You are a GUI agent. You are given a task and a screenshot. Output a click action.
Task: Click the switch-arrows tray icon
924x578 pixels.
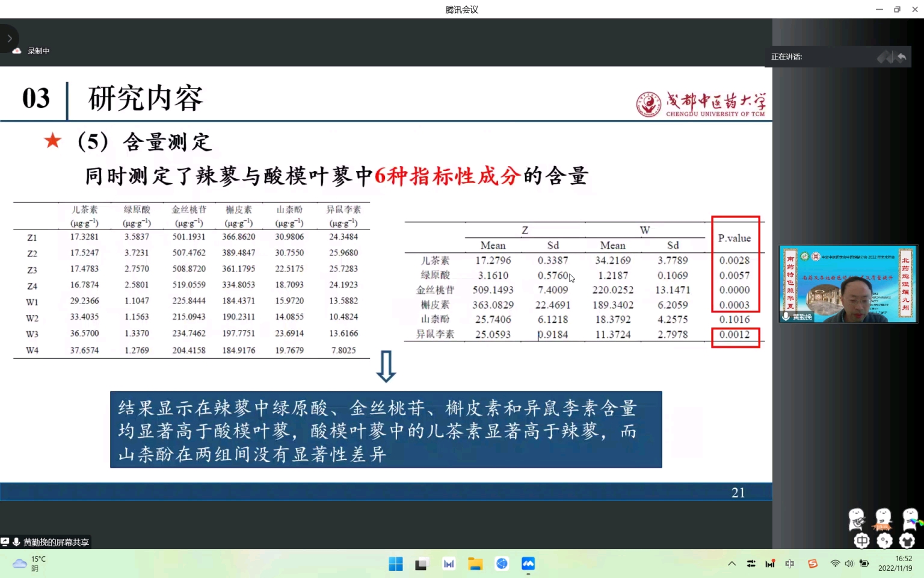point(751,564)
